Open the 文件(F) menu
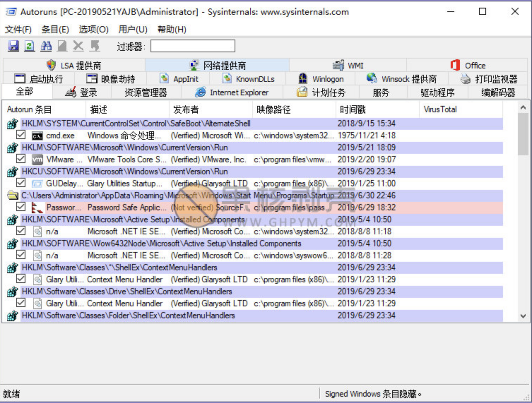 click(18, 29)
